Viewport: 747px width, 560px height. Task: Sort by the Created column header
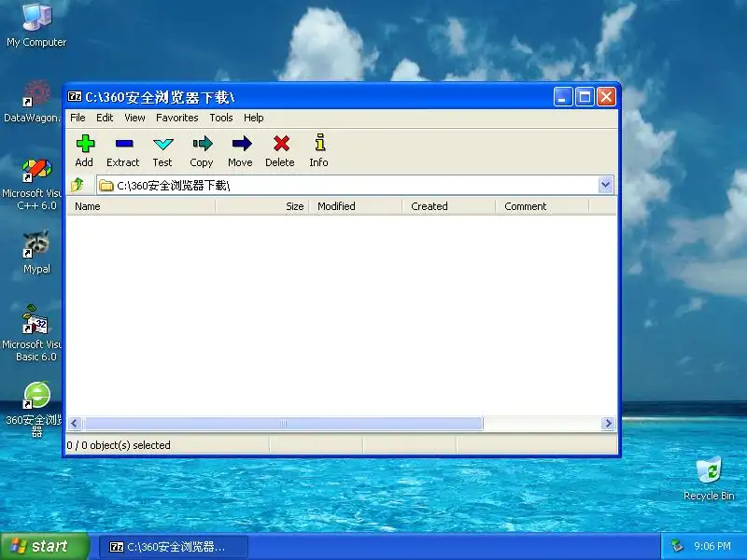(449, 206)
